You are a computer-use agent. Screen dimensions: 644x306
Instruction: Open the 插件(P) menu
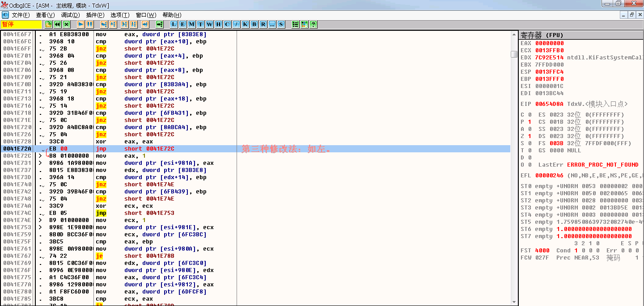click(x=95, y=15)
